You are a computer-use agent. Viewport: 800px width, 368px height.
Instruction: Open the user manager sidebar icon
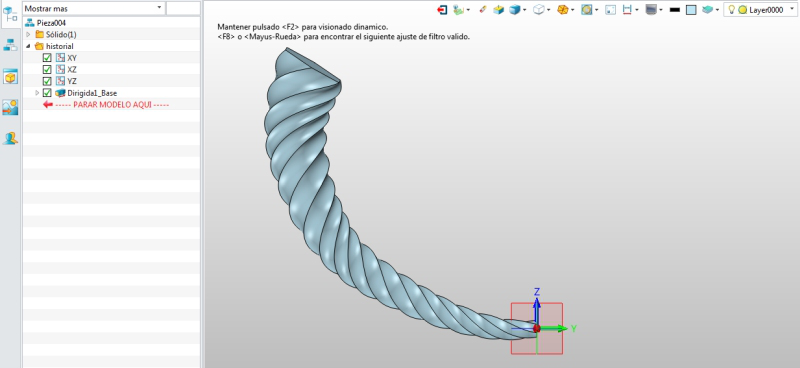point(10,138)
